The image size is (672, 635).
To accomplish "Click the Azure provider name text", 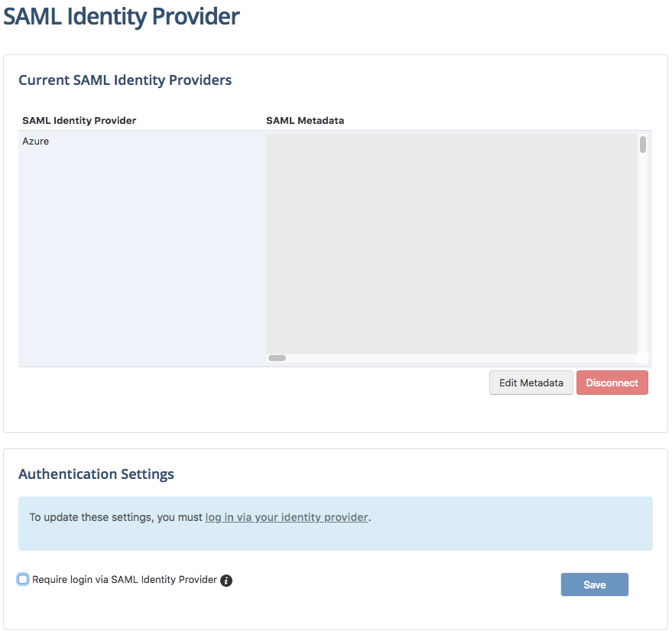I will [35, 141].
